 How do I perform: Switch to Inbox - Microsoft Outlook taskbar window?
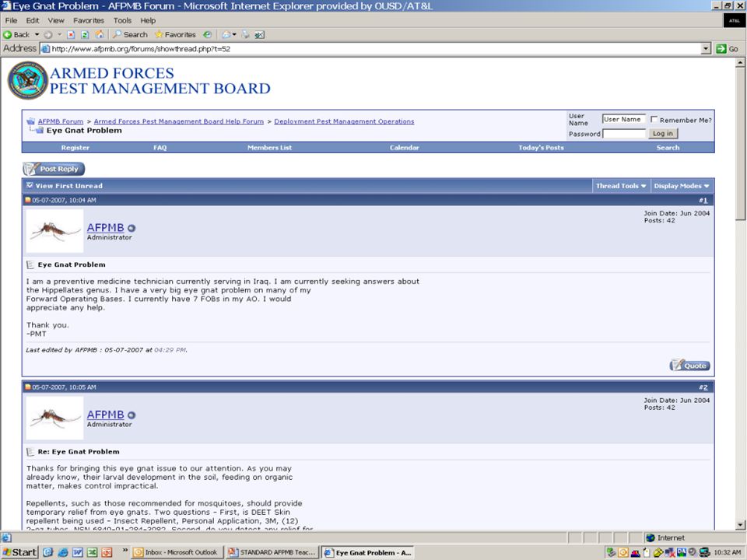pos(177,552)
